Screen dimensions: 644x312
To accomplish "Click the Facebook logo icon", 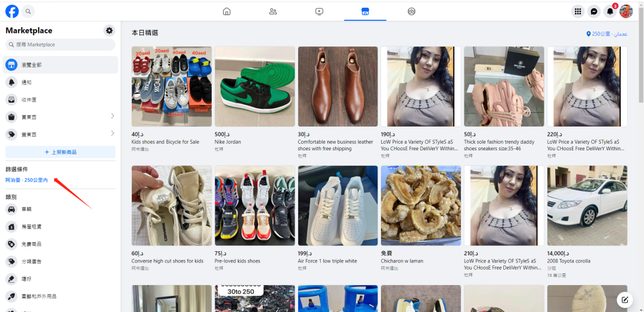I will click(12, 11).
